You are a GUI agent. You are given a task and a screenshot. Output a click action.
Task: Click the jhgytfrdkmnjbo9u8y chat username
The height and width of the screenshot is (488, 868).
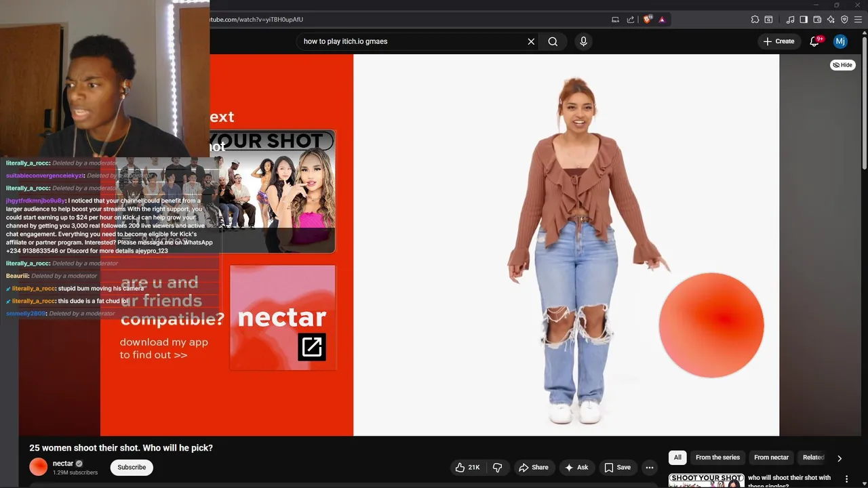35,201
